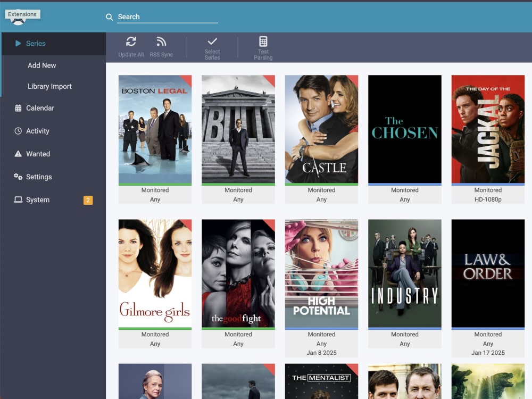Viewport: 532px width, 399px height.
Task: Open the Castle series poster
Action: [322, 129]
